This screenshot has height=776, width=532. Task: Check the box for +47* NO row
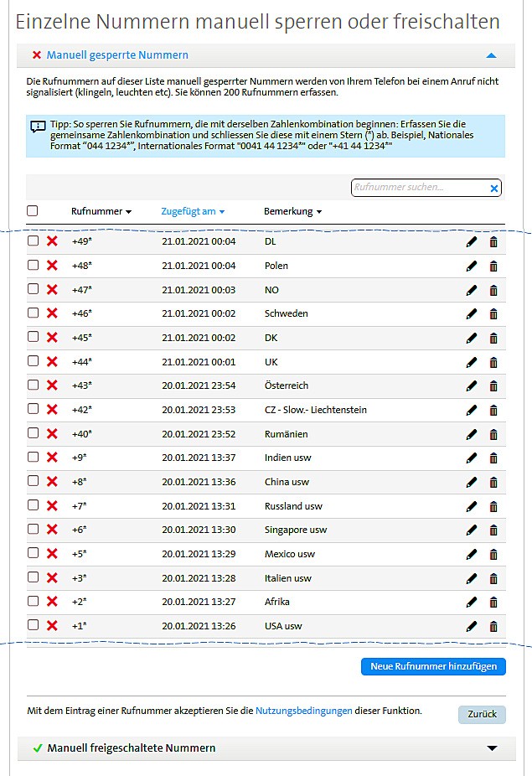click(x=33, y=289)
